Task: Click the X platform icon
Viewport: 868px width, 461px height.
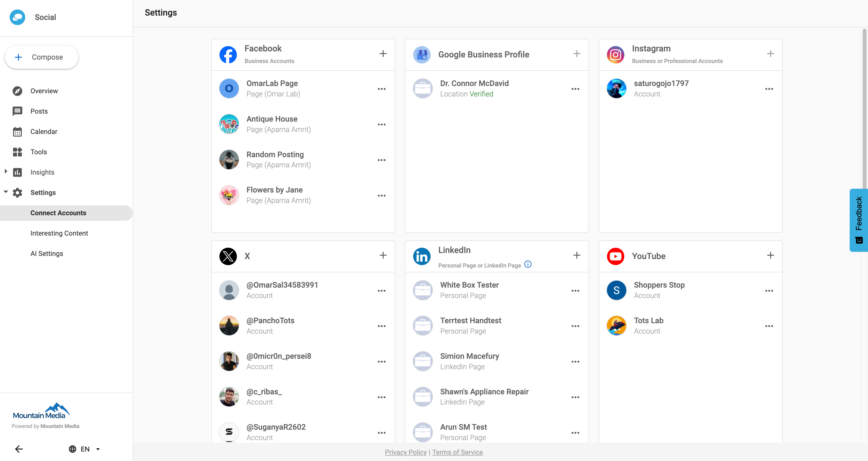Action: tap(228, 256)
